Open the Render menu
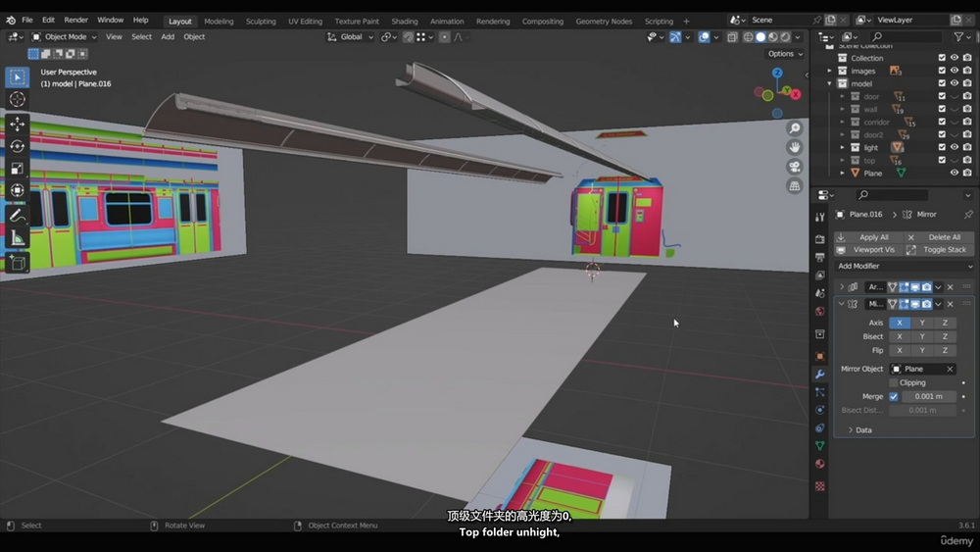 click(x=75, y=20)
